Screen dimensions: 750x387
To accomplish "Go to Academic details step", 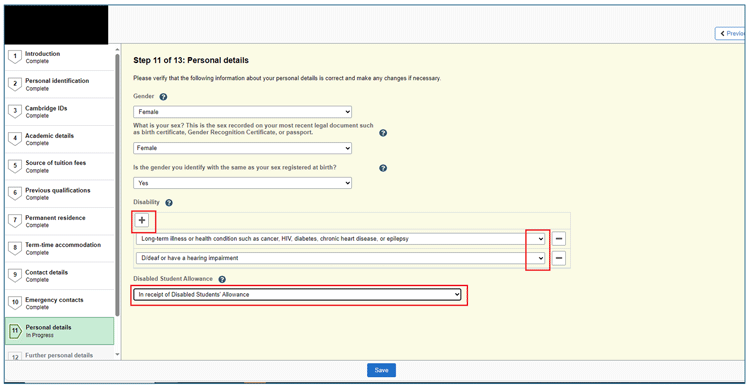I will tap(60, 139).
